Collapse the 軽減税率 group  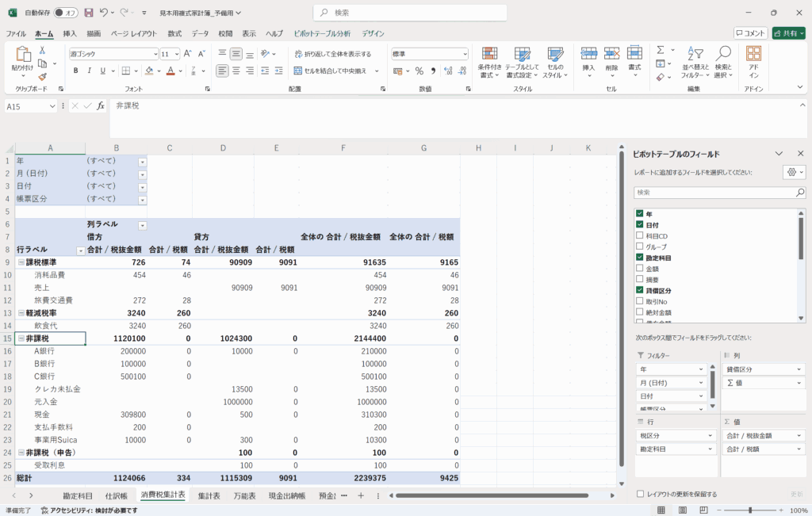(x=21, y=313)
